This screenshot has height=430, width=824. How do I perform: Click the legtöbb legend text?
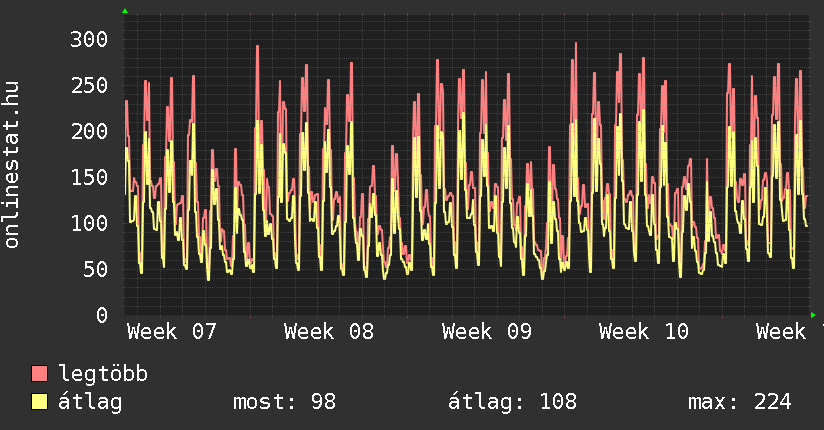(103, 374)
